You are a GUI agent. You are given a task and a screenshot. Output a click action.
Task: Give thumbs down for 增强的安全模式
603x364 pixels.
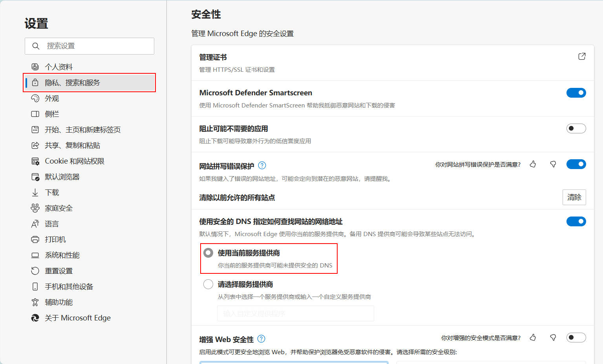(553, 337)
